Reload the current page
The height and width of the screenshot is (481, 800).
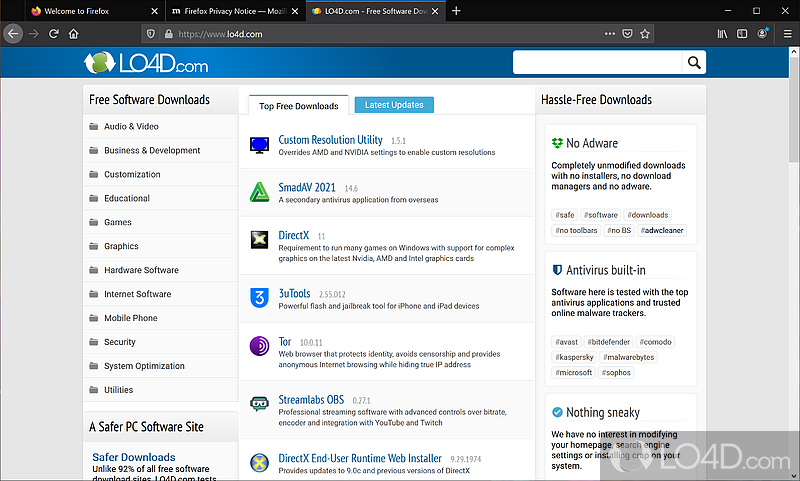click(53, 33)
